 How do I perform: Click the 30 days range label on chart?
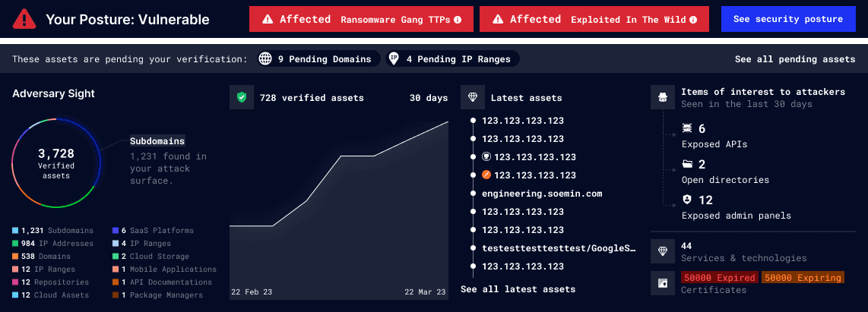point(429,98)
